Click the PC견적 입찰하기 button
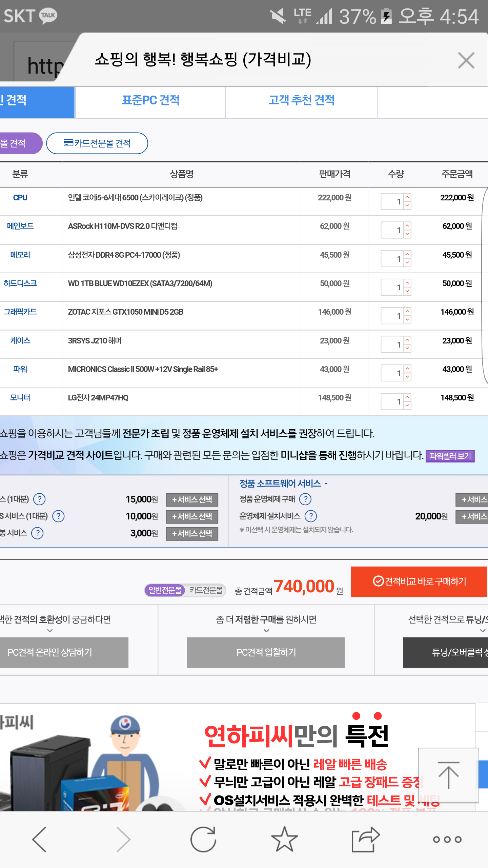The image size is (488, 868). pyautogui.click(x=266, y=652)
